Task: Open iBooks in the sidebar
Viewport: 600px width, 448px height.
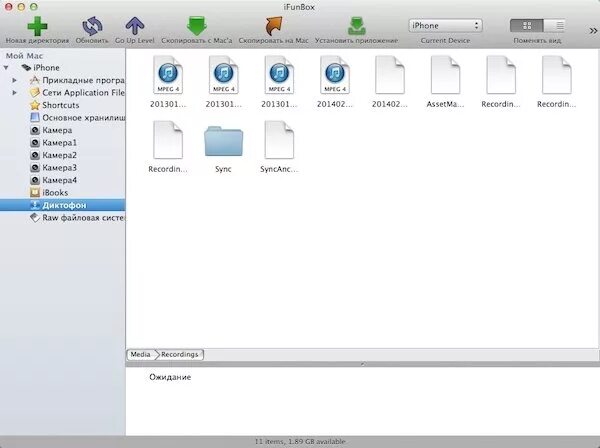Action: [49, 192]
